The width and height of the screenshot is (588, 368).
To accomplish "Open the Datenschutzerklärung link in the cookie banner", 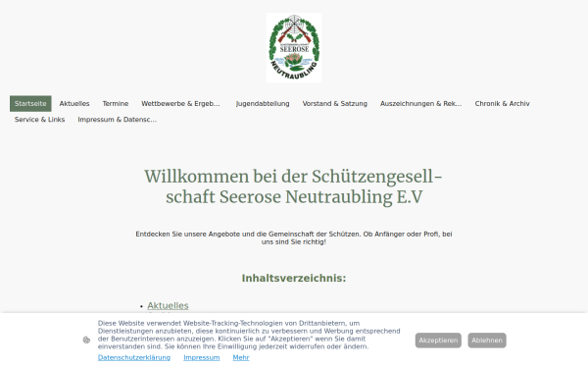I will tap(134, 357).
